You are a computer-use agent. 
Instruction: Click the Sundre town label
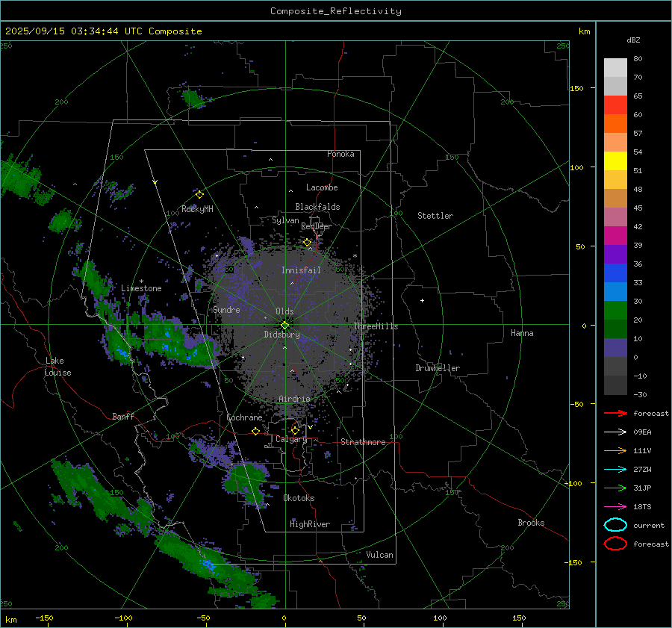(226, 310)
